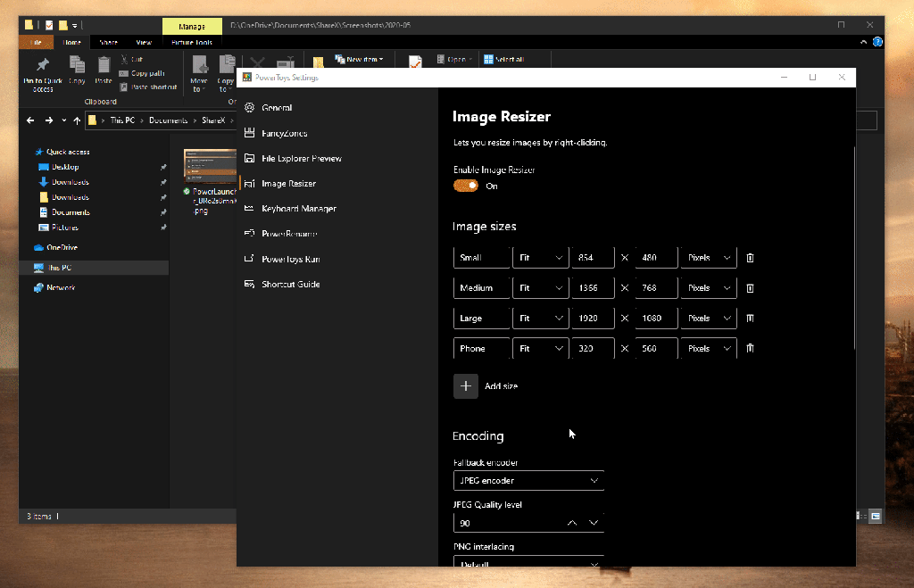Open the Pixels unit dropdown for Large
The height and width of the screenshot is (588, 914).
coord(708,319)
